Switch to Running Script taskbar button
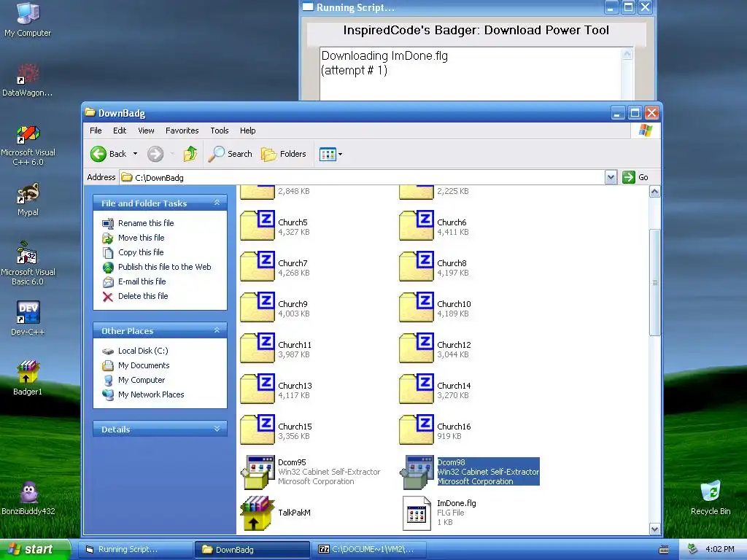The image size is (747, 560). 136,549
